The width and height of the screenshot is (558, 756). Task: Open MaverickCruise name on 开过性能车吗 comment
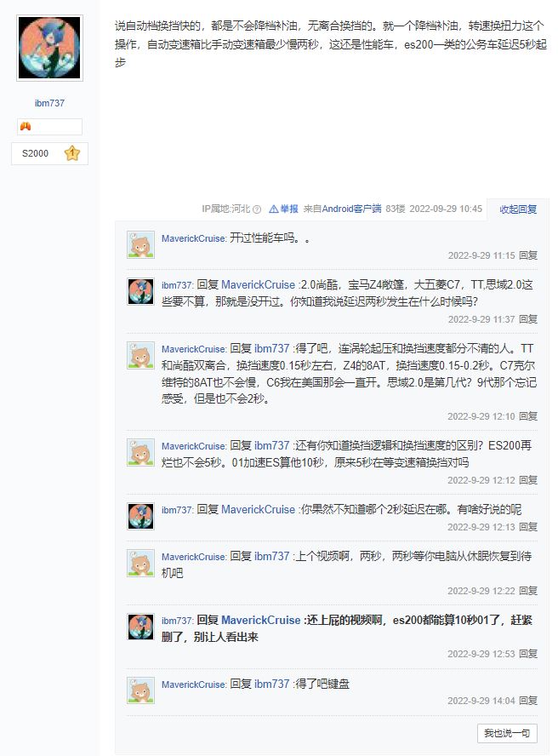point(193,238)
